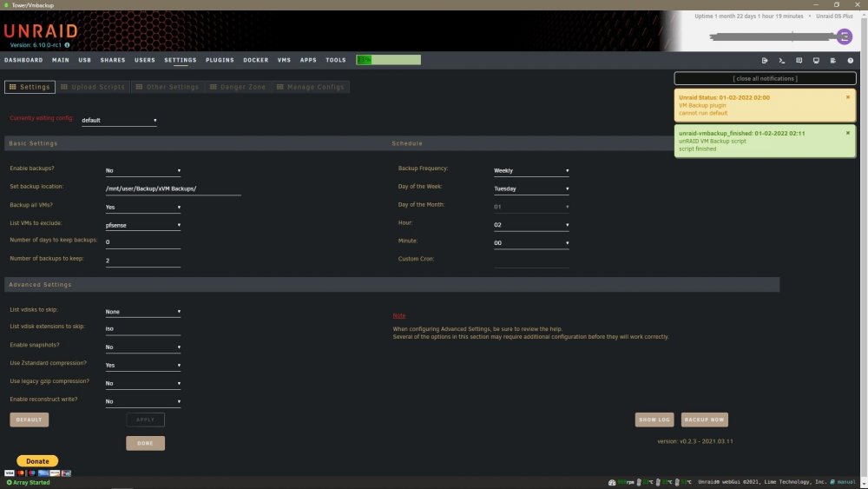Screen dimensions: 868x489
Task: Open the USB menu
Action: pos(85,60)
